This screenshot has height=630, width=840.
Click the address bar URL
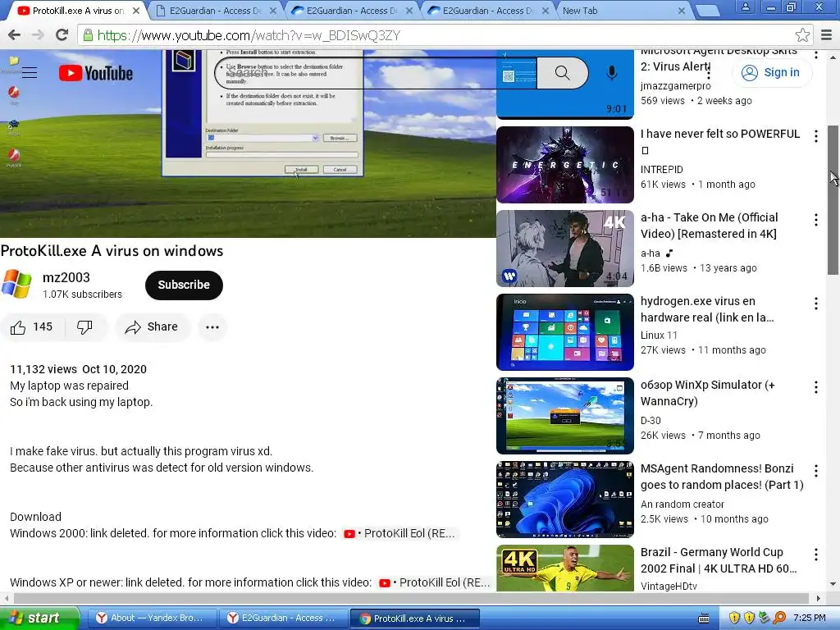click(x=249, y=35)
